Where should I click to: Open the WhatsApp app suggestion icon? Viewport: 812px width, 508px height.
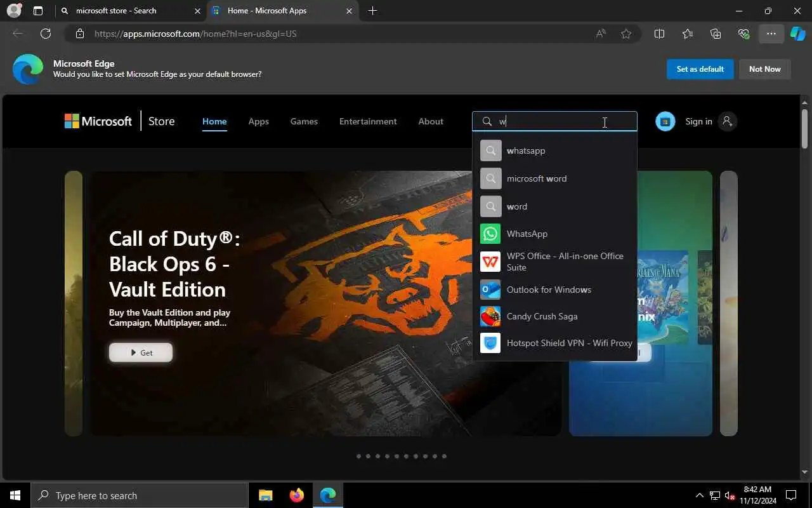[490, 234]
